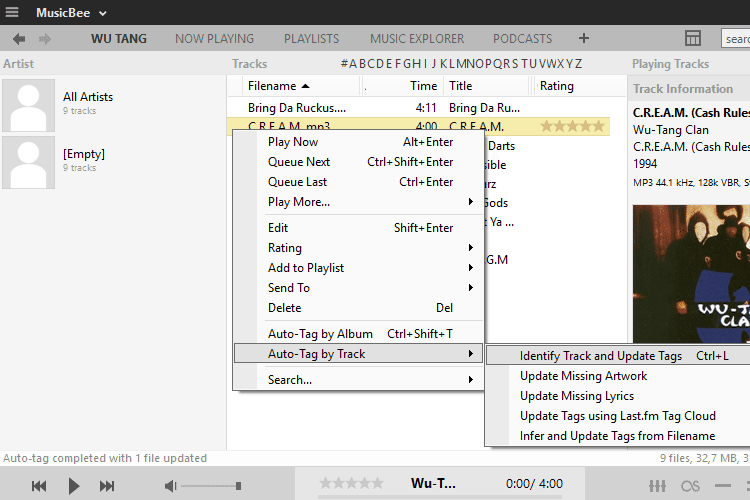Toggle last.fm scrobbling icon
Screen dimensions: 750x500
pos(690,486)
